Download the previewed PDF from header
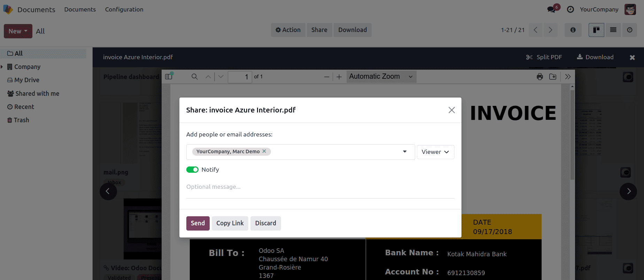 pos(595,57)
